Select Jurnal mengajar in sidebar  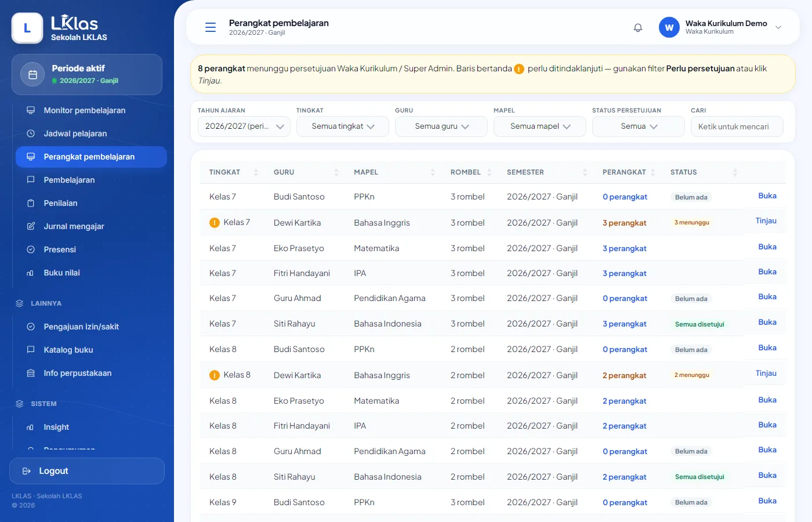coord(91,226)
